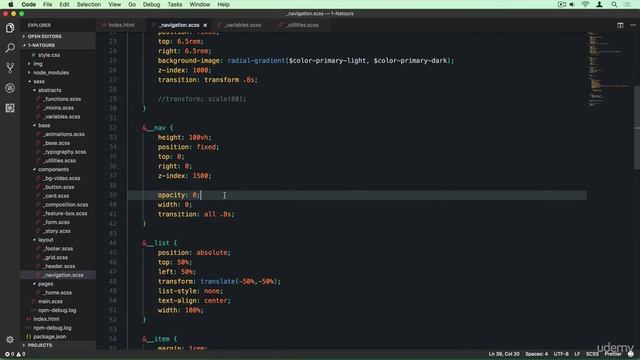
Task: Click the editor minimap code overview
Action: (610, 69)
